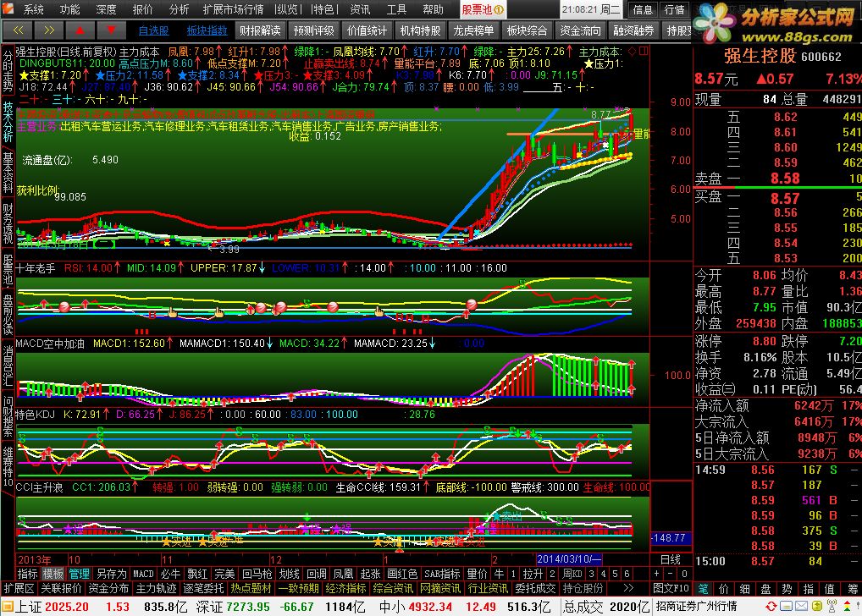This screenshot has height=616, width=862.
Task: Switch to the 资金分布 bottom tab
Action: (x=108, y=588)
